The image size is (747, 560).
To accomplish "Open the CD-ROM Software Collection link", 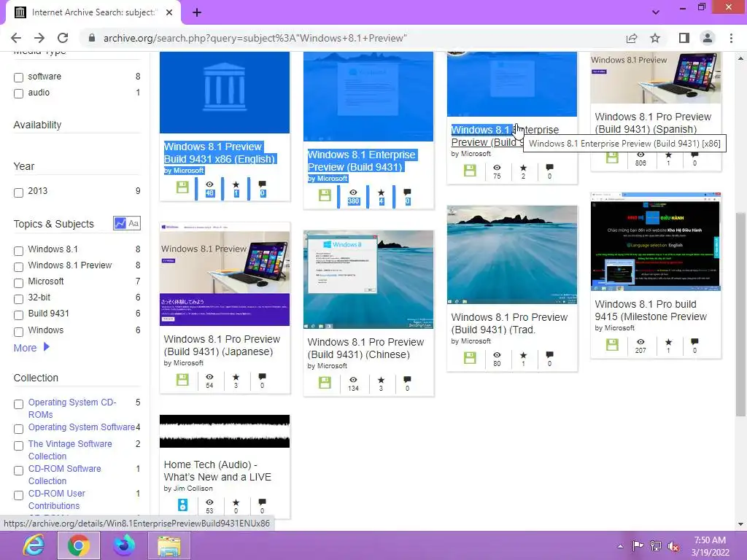I will point(64,474).
